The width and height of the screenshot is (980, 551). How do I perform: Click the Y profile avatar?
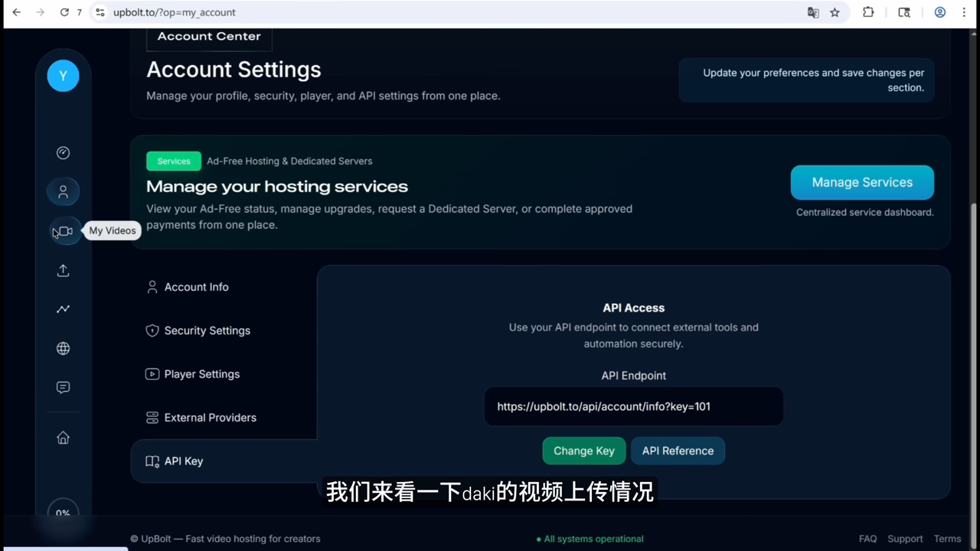pos(63,76)
